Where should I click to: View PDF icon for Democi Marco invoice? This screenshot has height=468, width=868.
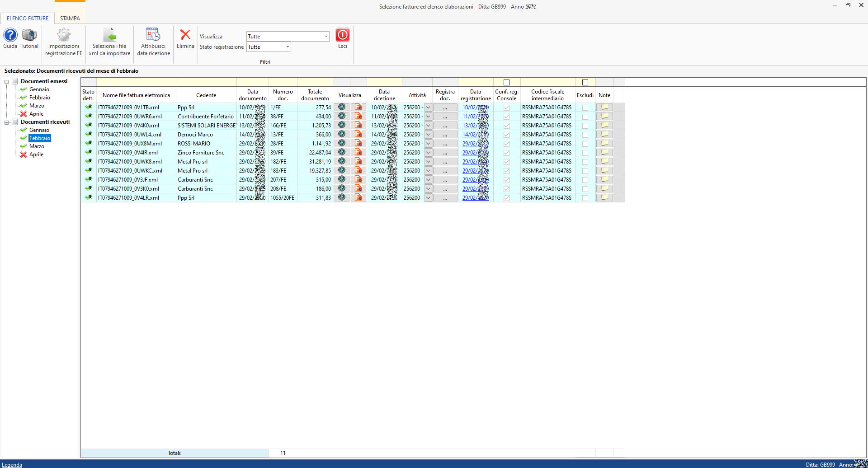(359, 135)
